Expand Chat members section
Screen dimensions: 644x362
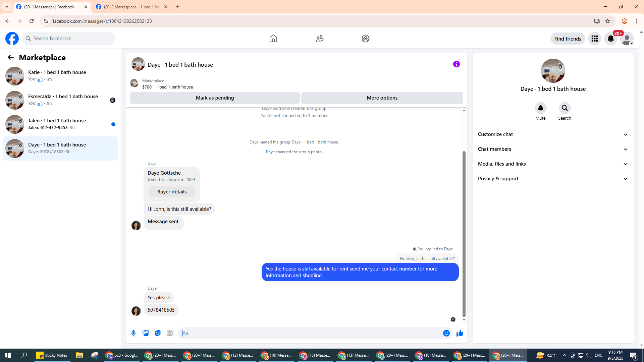coord(553,149)
